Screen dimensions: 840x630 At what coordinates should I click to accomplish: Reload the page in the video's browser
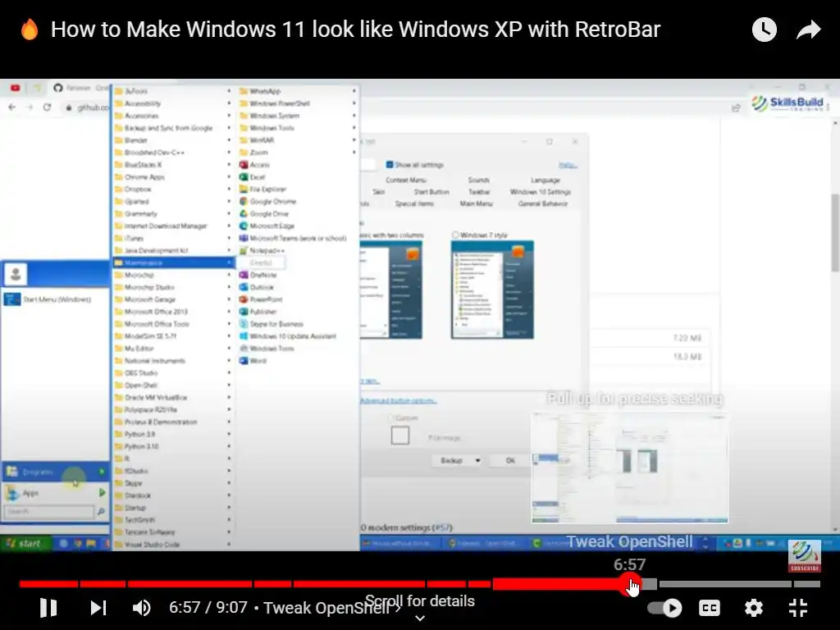click(x=47, y=107)
